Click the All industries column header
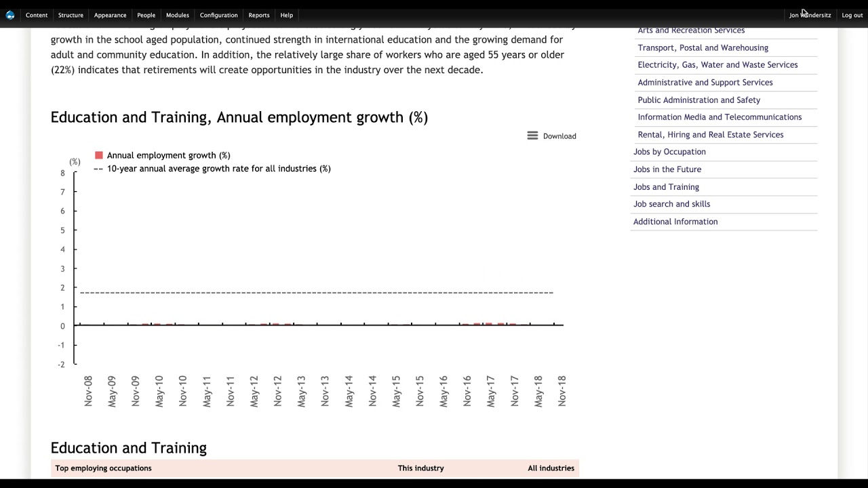The image size is (868, 488). pos(551,468)
